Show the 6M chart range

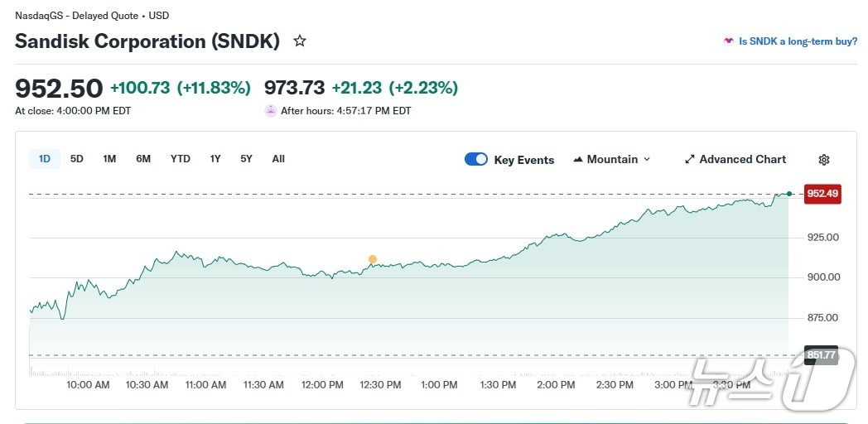pos(143,159)
